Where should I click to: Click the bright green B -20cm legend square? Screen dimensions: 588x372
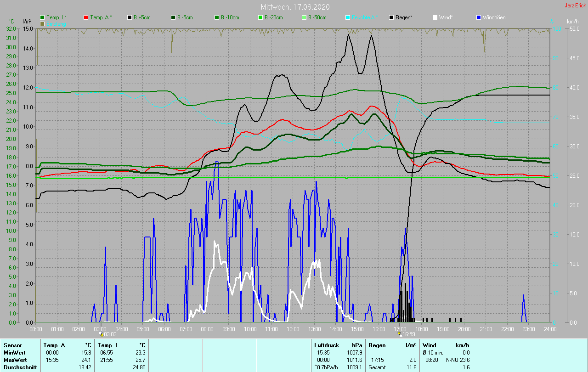click(x=260, y=17)
